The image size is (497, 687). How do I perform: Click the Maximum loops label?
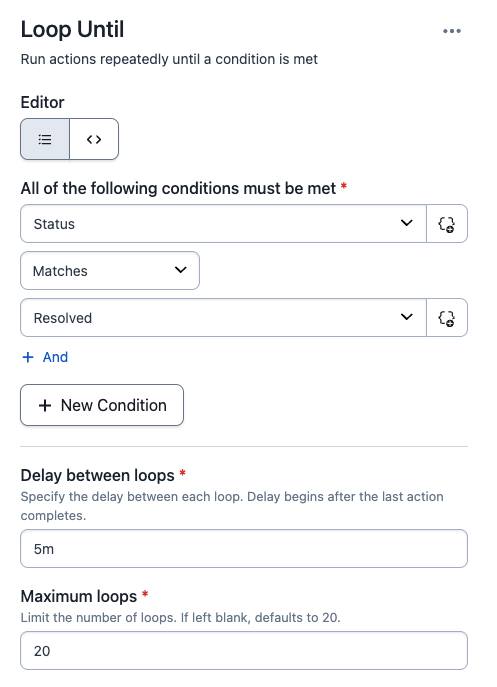(79, 596)
